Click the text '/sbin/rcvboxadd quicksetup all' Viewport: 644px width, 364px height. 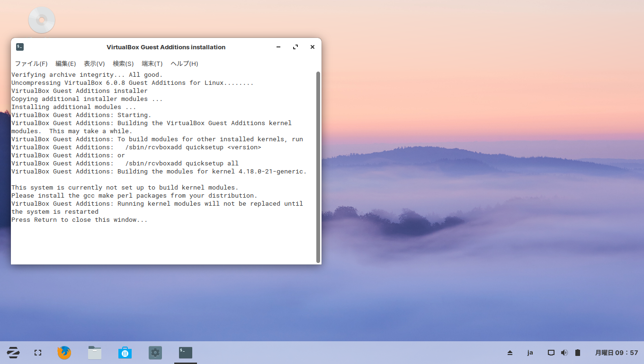pyautogui.click(x=182, y=164)
